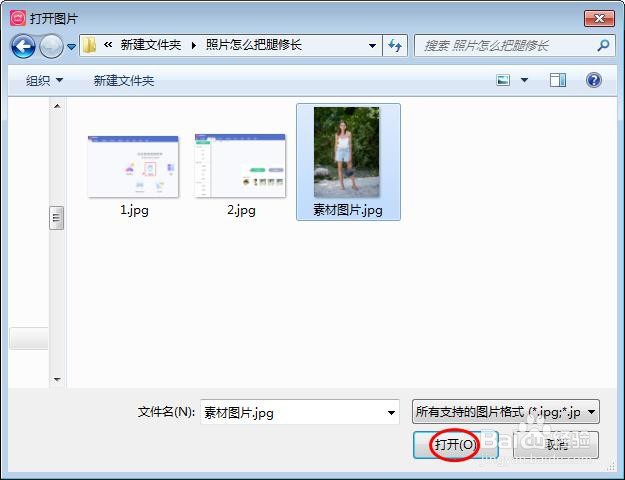Click the 文件名 input field
625x480 pixels.
[x=300, y=412]
